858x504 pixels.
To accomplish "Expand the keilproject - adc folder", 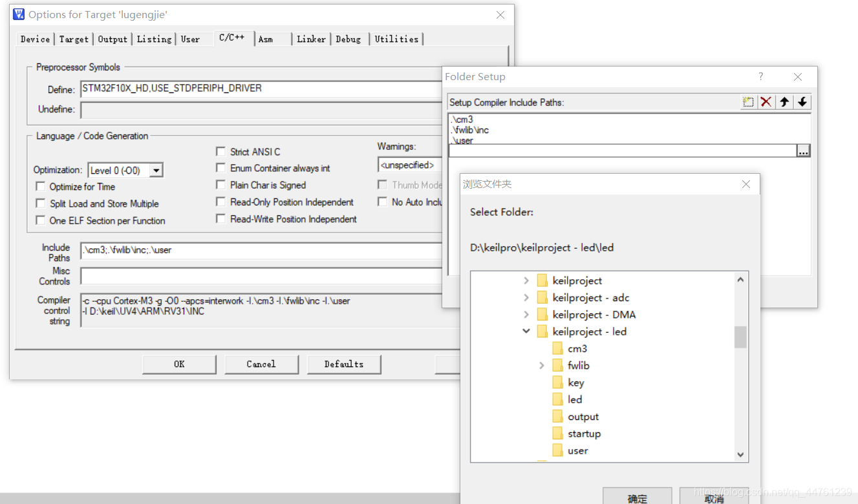I will click(526, 297).
